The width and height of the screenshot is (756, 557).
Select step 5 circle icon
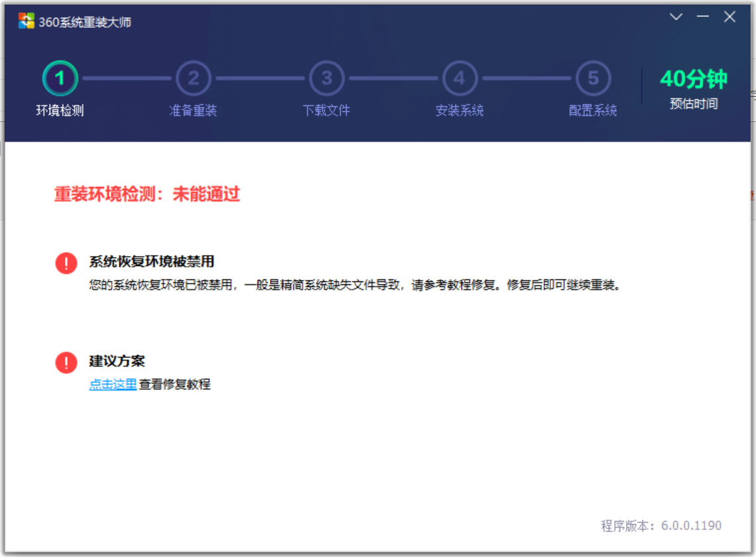[x=593, y=79]
